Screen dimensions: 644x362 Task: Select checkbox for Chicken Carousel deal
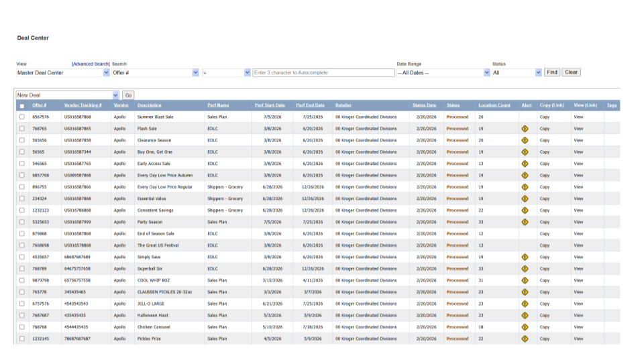[21, 327]
